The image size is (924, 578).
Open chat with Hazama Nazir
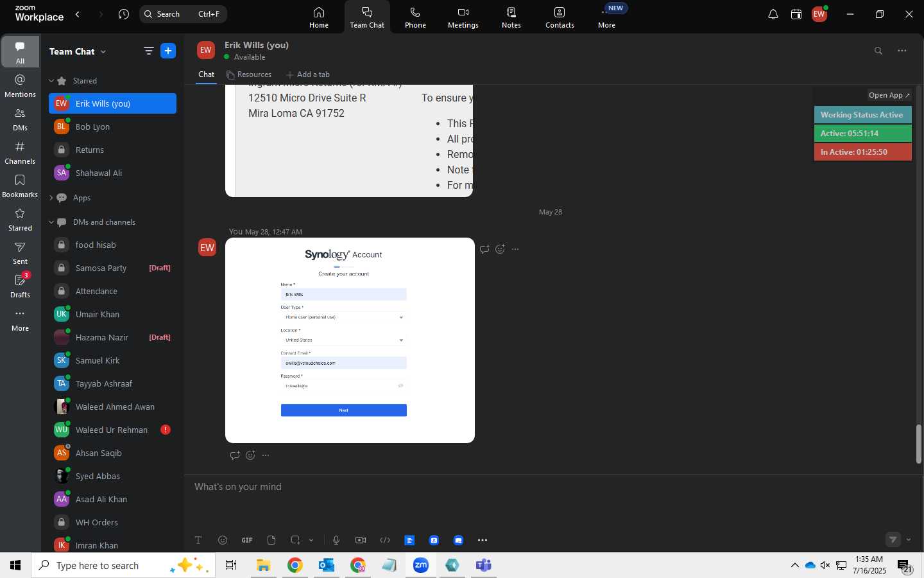coord(112,337)
